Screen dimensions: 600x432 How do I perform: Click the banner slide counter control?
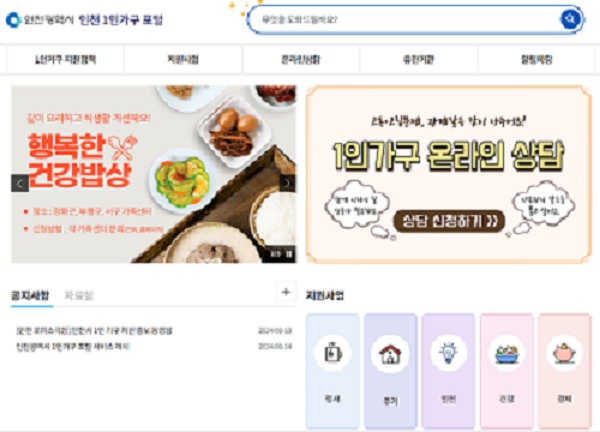tap(282, 253)
